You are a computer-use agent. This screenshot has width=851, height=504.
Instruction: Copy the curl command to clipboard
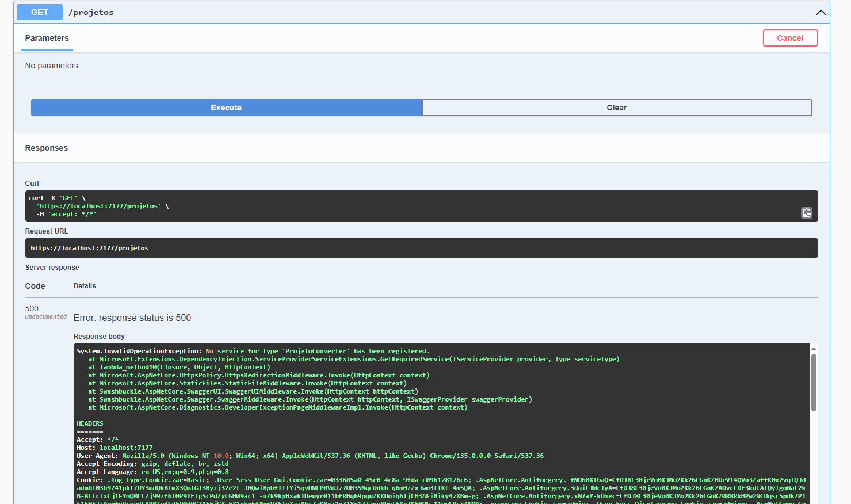(x=807, y=213)
